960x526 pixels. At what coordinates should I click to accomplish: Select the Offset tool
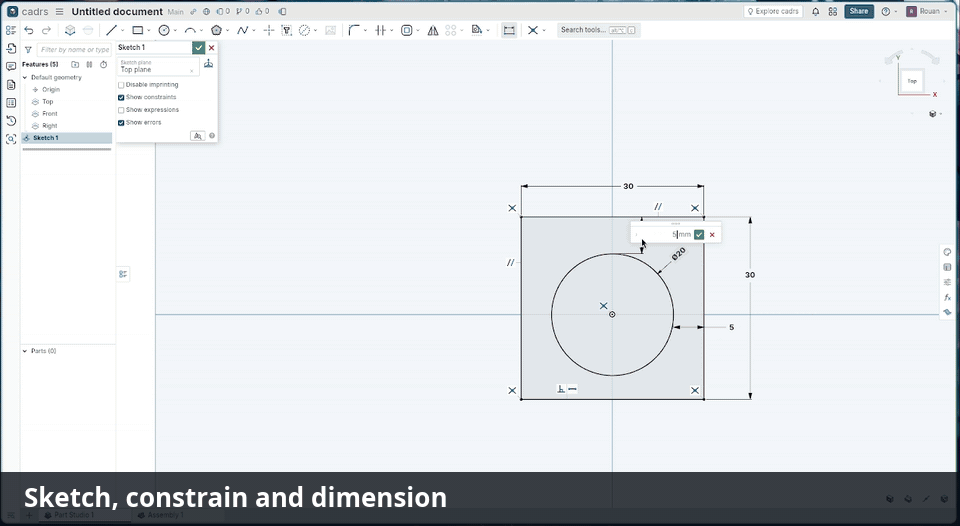click(407, 30)
